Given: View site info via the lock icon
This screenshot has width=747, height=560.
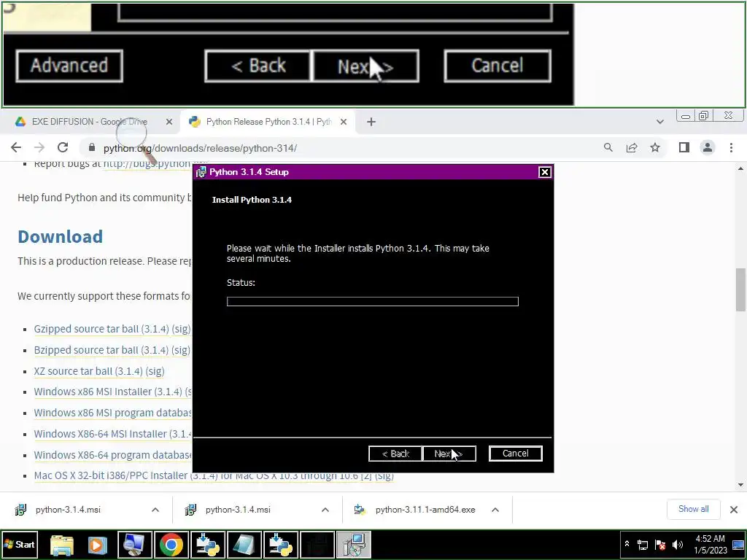Looking at the screenshot, I should [x=92, y=147].
